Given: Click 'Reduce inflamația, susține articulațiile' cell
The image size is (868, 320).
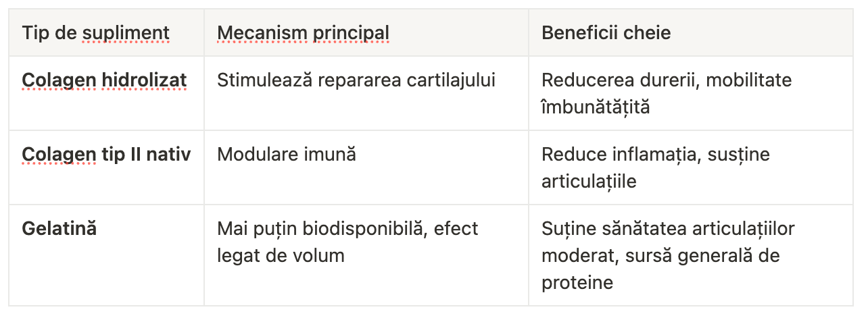Looking at the screenshot, I should point(691,167).
